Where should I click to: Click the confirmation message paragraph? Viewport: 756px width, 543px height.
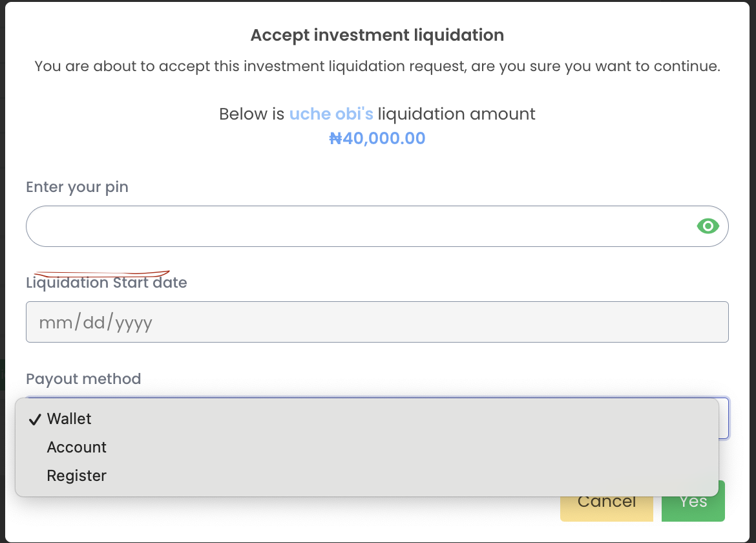pyautogui.click(x=377, y=67)
